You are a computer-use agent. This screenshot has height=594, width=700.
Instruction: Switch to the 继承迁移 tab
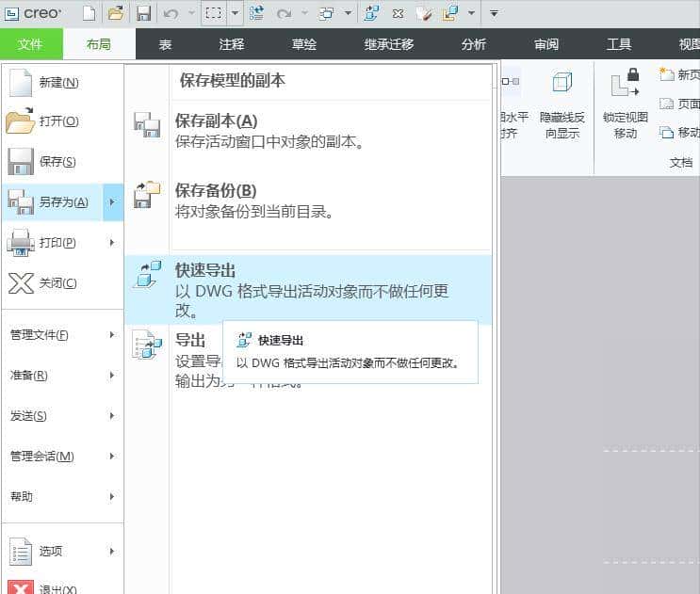pos(388,44)
